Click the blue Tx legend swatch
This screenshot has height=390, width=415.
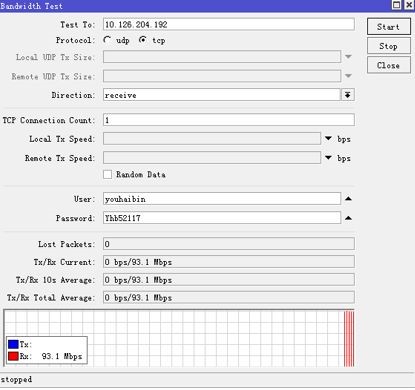click(x=13, y=344)
